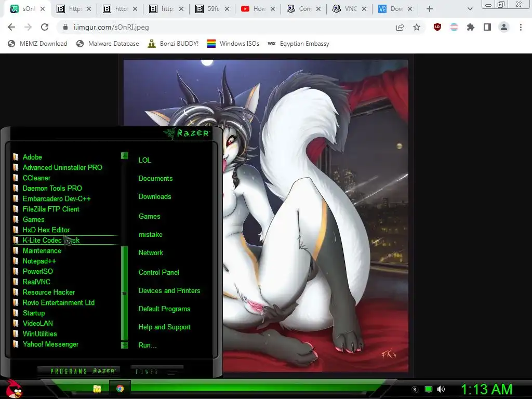Viewport: 532px width, 399px height.
Task: Open Chrome's three-dot menu
Action: coord(521,27)
